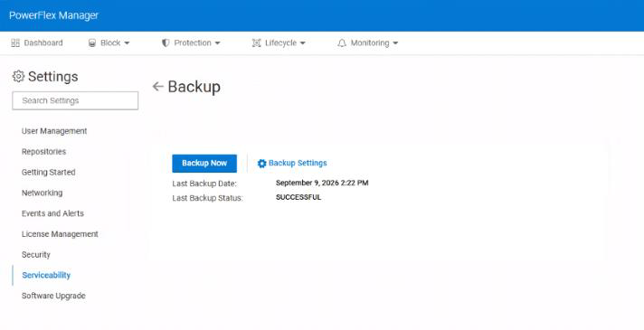
Task: Open License Management settings
Action: coord(60,234)
